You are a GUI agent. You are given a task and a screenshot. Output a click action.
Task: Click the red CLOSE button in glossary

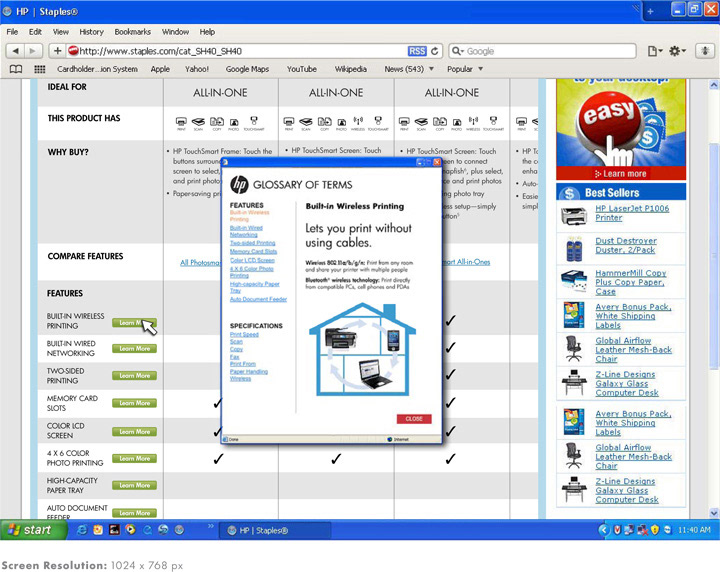(x=414, y=419)
